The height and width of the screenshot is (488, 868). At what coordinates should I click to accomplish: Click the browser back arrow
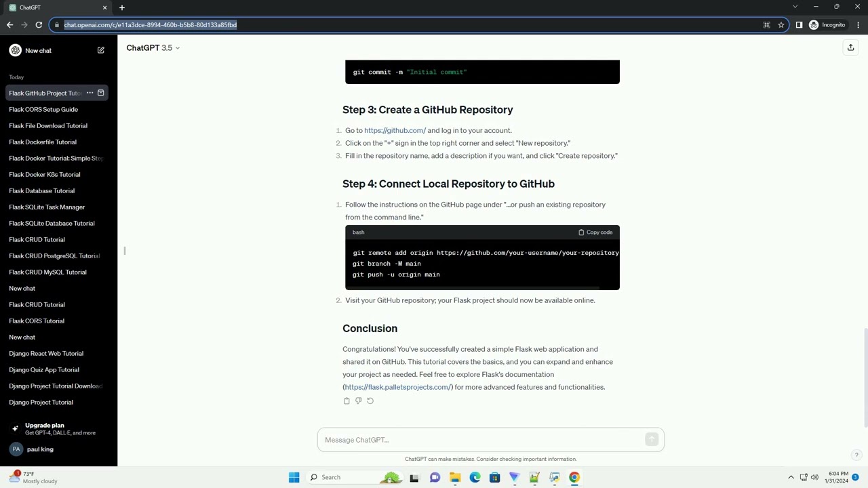pos(9,25)
